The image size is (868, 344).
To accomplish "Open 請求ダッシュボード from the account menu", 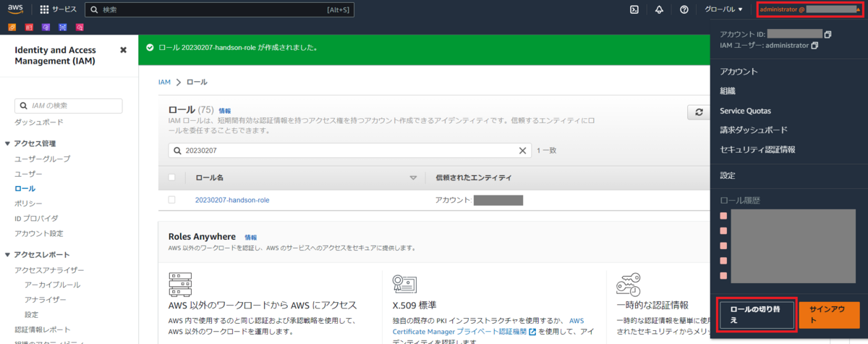I will coord(754,130).
